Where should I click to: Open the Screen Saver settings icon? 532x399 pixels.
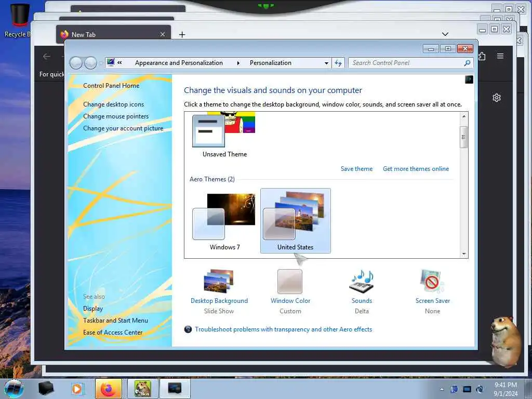click(x=432, y=291)
